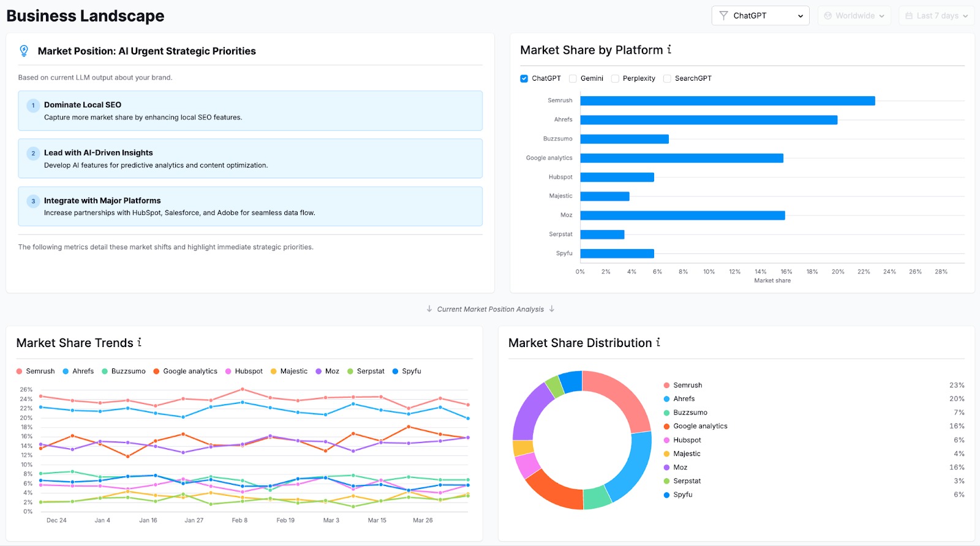The image size is (980, 546).
Task: Toggle Majestic series in trends legend
Action: (289, 371)
